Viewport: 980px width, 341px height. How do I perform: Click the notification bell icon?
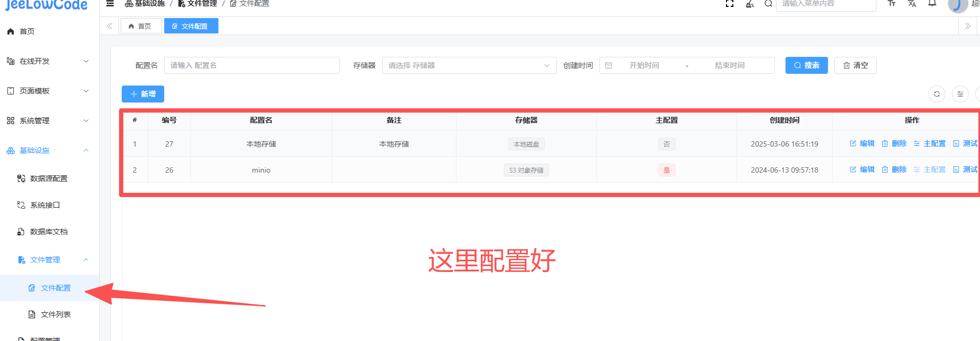tap(932, 4)
